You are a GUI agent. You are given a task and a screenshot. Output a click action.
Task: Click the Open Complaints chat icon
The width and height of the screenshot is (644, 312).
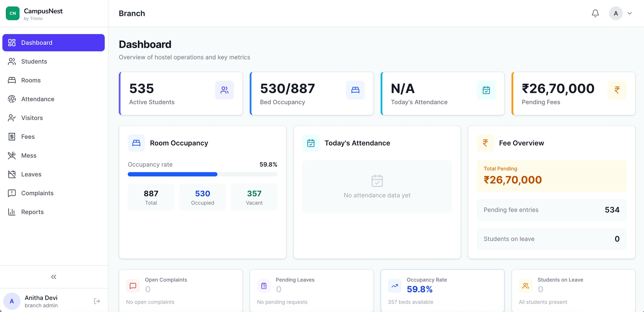click(x=133, y=286)
